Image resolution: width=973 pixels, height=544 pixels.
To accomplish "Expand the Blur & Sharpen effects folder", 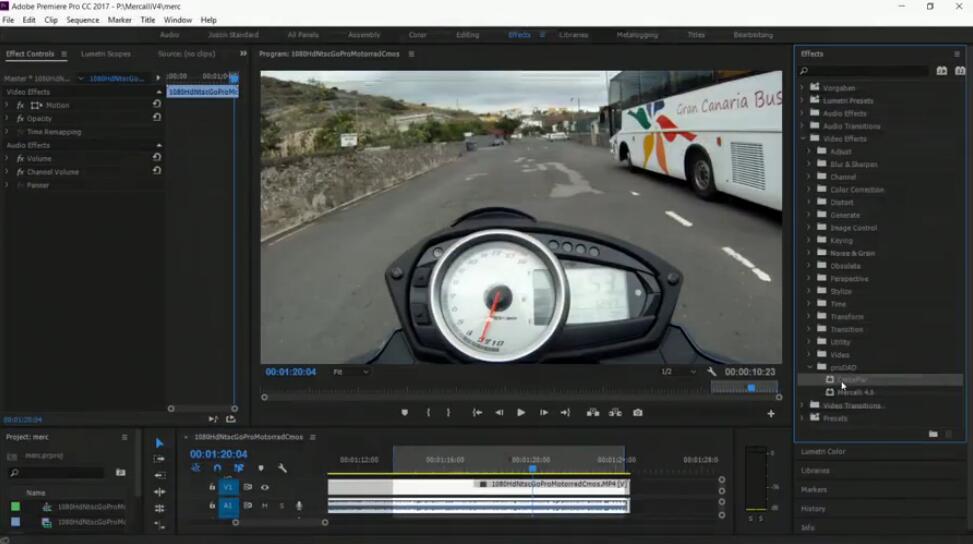I will (809, 164).
